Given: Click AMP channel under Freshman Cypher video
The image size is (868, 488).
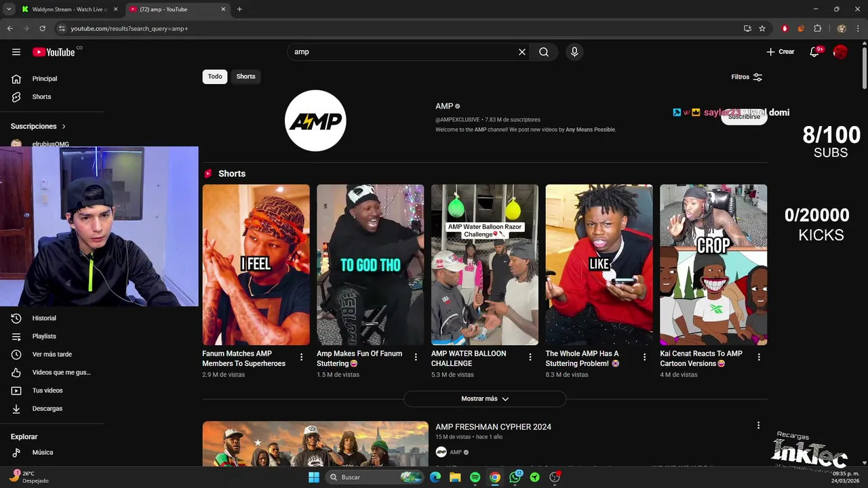Looking at the screenshot, I should pyautogui.click(x=456, y=452).
